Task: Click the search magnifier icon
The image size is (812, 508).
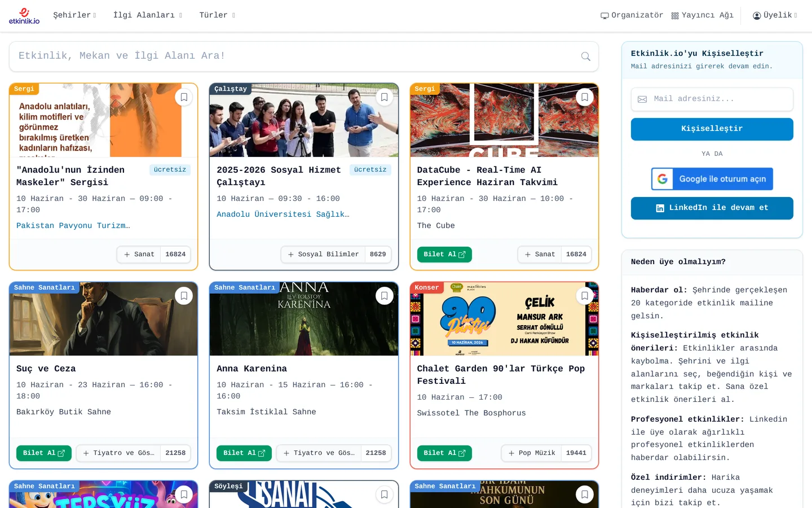Action: coord(586,56)
